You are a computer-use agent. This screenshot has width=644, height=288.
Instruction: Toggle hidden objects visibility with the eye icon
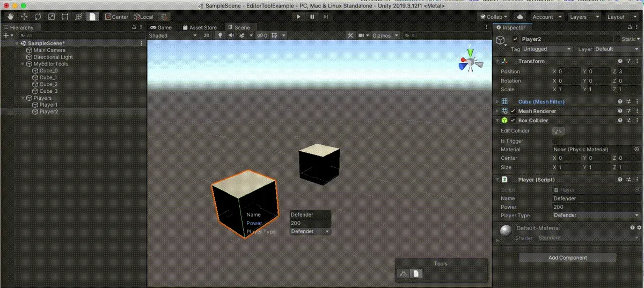[x=261, y=35]
